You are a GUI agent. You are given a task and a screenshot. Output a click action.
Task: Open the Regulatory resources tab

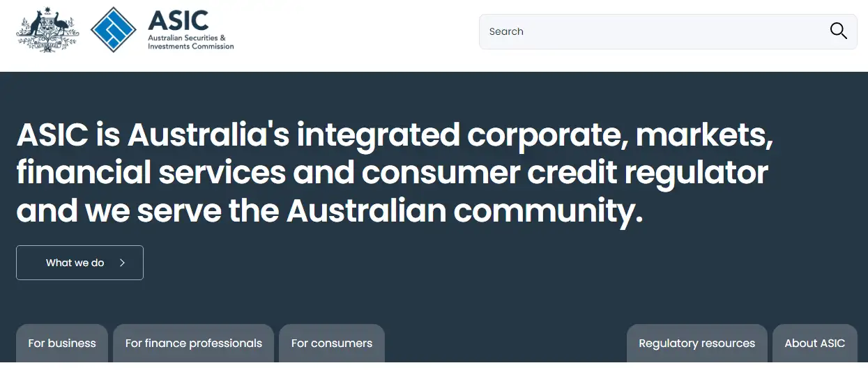pos(697,344)
